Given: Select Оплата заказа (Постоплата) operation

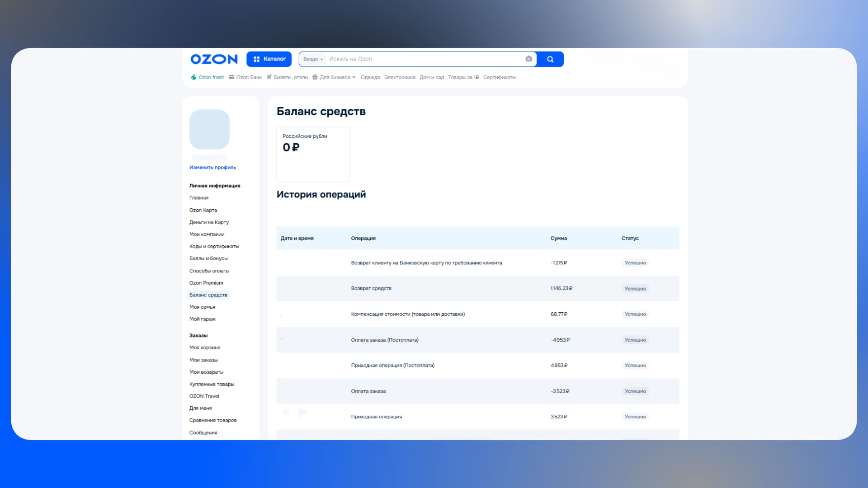Looking at the screenshot, I should 385,340.
